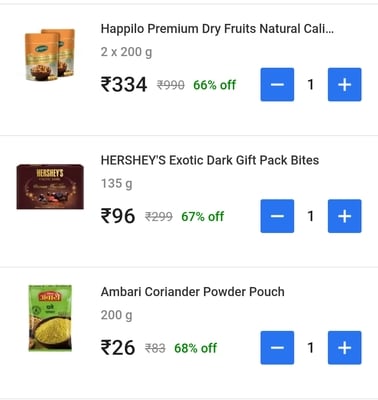The image size is (378, 400).
Task: Open the Ambari coriander pouch image
Action: coord(50,318)
